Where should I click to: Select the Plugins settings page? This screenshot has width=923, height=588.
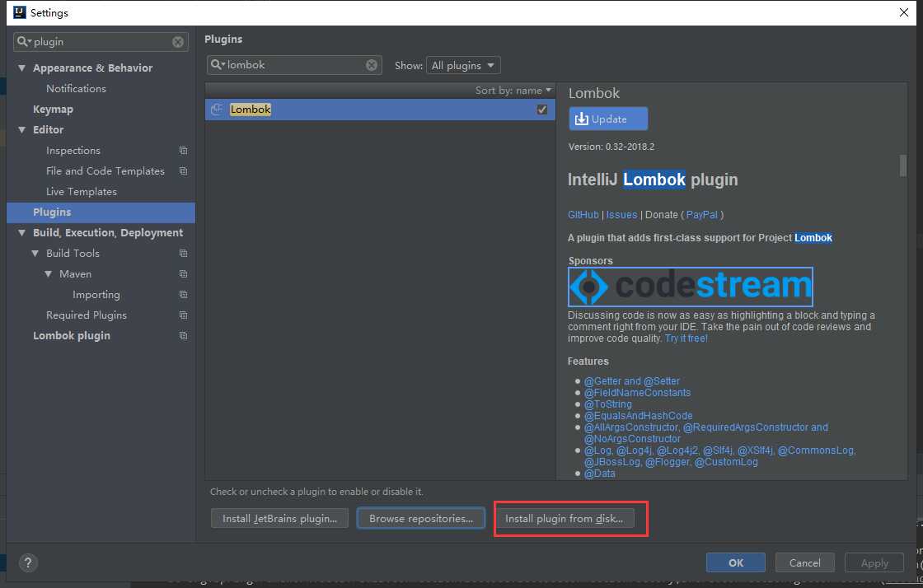pyautogui.click(x=101, y=212)
